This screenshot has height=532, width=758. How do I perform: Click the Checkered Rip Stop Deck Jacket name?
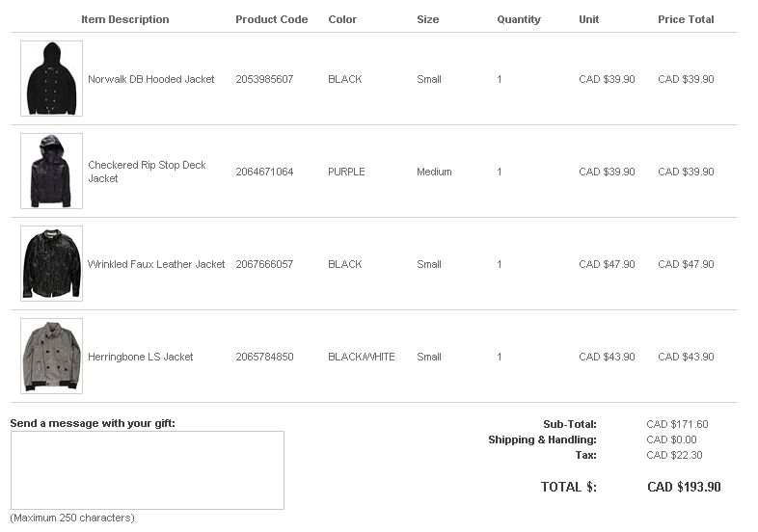pos(147,172)
